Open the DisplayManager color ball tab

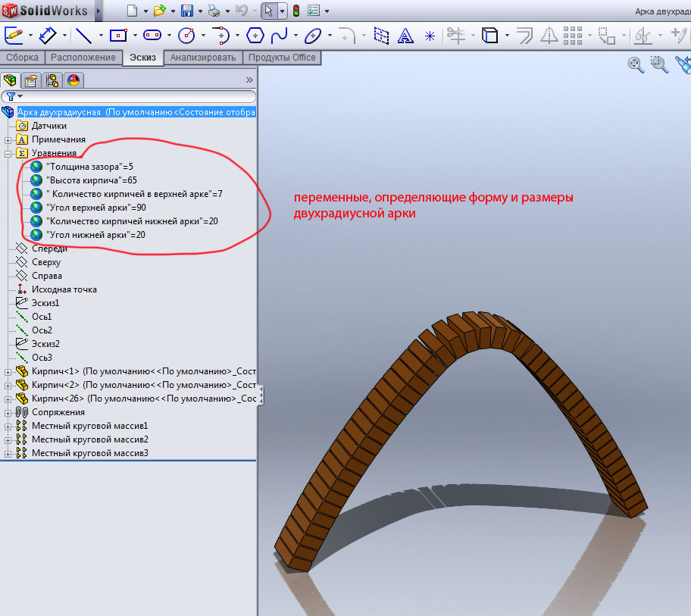tap(73, 80)
